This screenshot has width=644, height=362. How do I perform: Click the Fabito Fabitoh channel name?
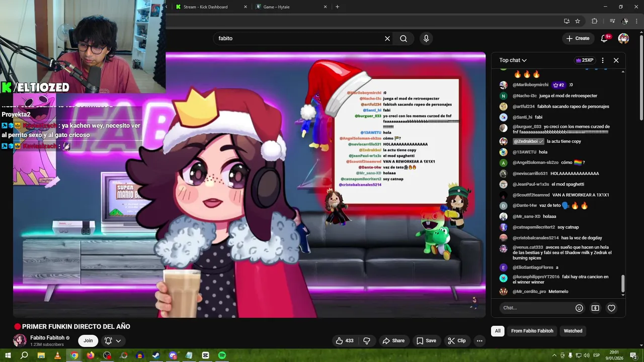[x=47, y=338]
